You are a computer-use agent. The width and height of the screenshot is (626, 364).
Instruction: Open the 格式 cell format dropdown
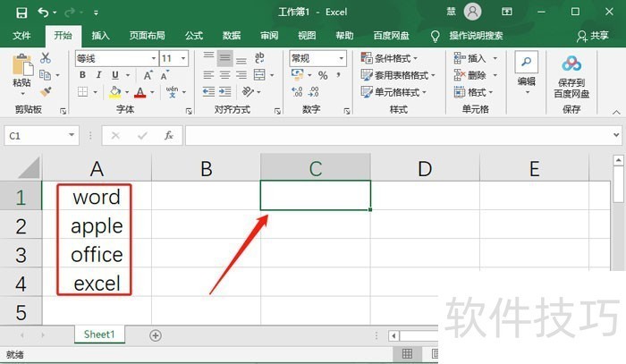[x=473, y=92]
